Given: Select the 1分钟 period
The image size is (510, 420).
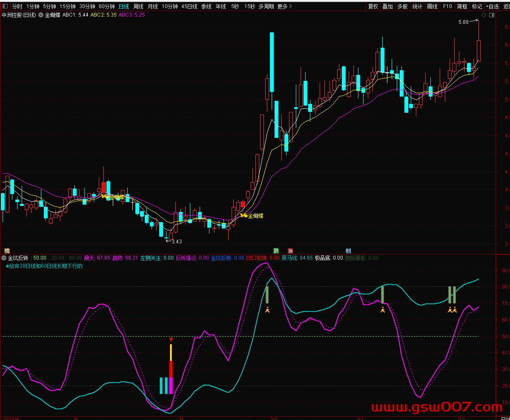Looking at the screenshot, I should [33, 6].
